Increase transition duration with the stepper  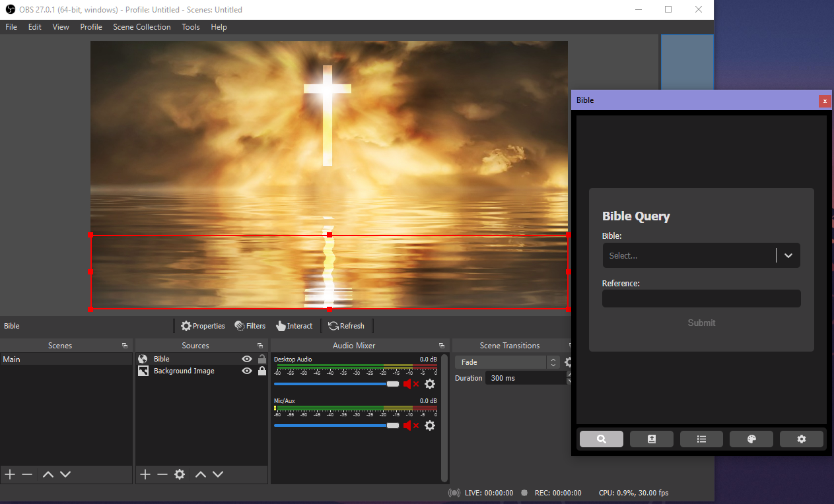[x=569, y=374]
